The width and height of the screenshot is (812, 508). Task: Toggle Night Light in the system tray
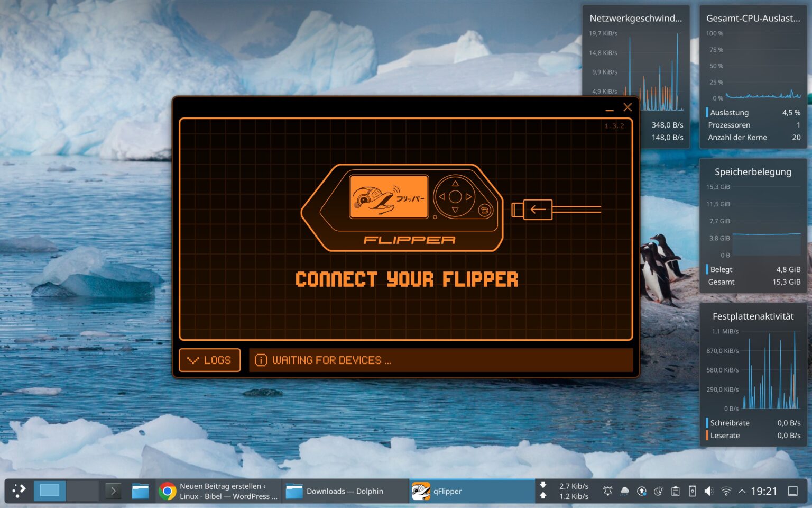(x=658, y=491)
